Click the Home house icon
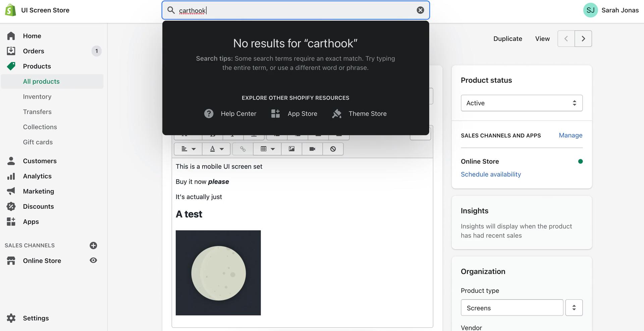644x331 pixels. (11, 36)
